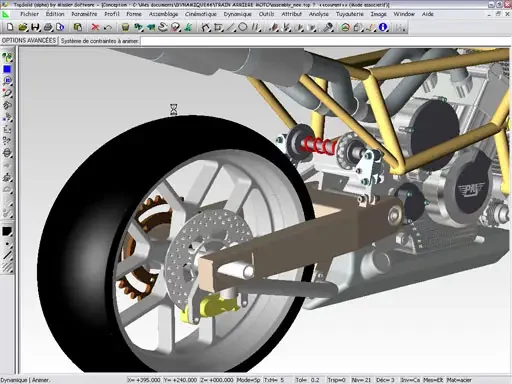The width and height of the screenshot is (512, 384).
Task: Select the line sketch tool in the toolbar
Action: click(231, 27)
